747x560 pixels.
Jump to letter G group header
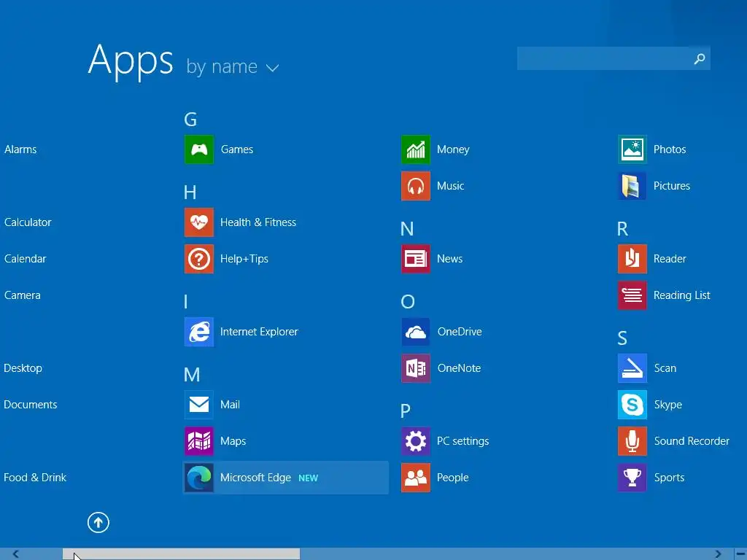[190, 119]
